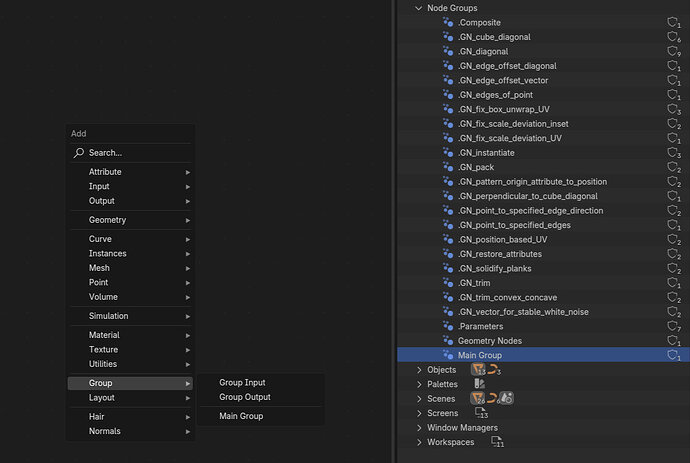Click the Geometry Nodes group icon

pos(448,341)
